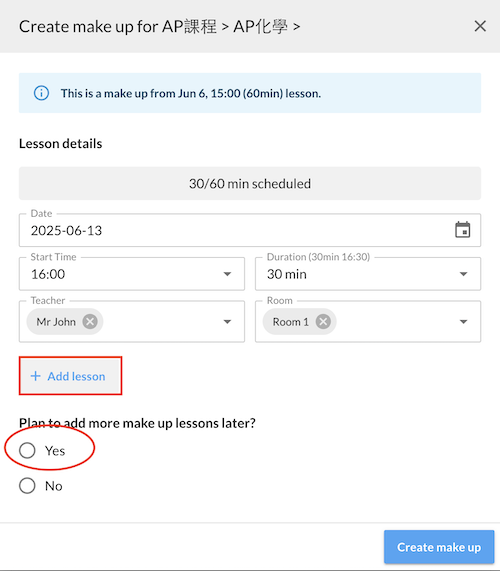Select No for adding more lessons later

coord(27,485)
